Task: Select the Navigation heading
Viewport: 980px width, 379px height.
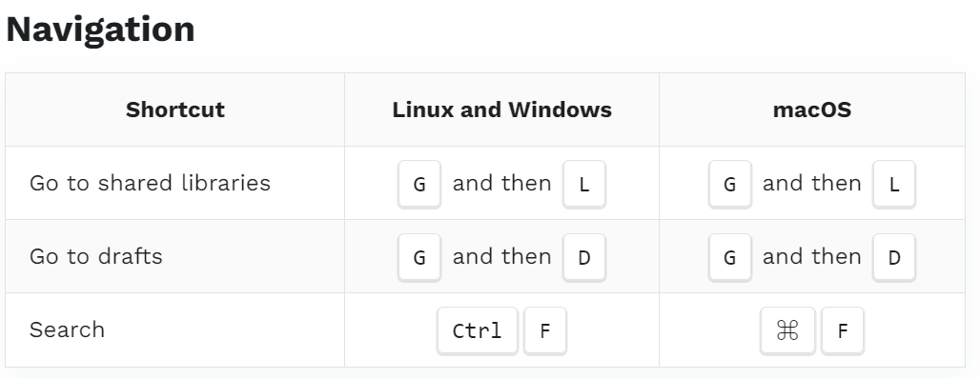Action: 100,30
